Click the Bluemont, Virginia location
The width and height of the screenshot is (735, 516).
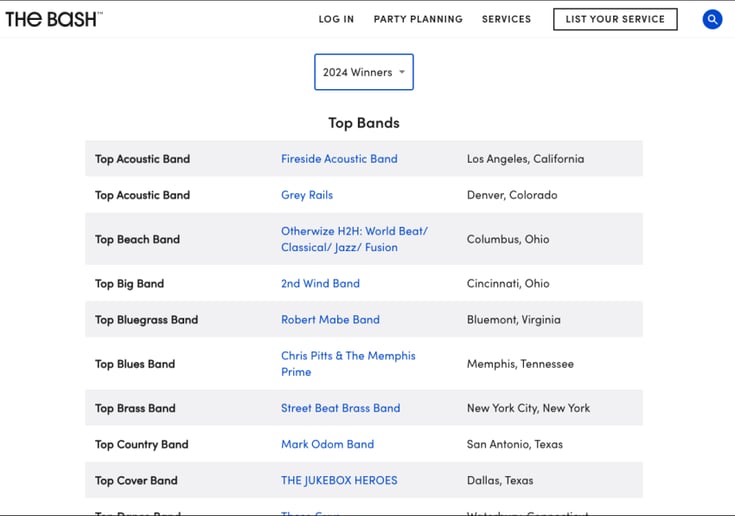pyautogui.click(x=513, y=320)
